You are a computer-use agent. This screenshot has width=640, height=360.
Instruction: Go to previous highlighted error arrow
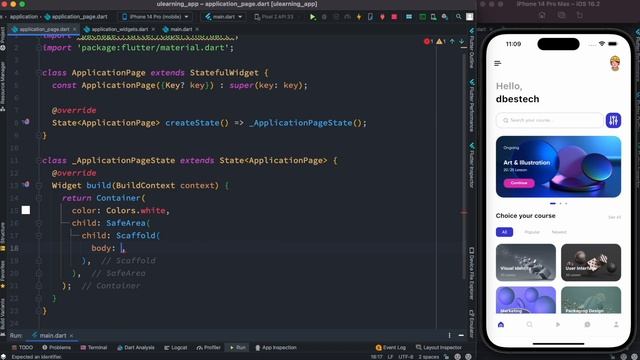(452, 41)
